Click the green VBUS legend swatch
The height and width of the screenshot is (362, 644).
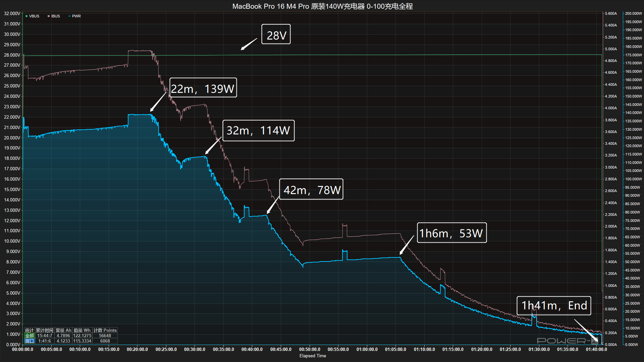point(26,16)
